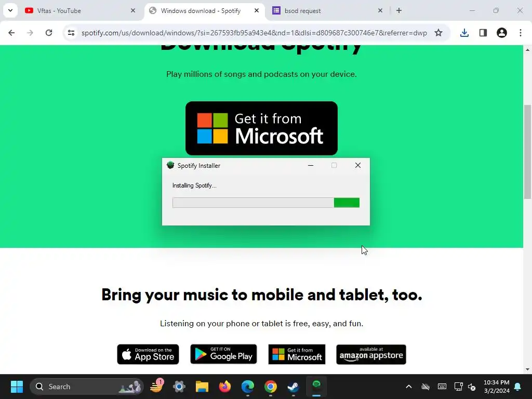Open Microsoft Edge from taskbar
The image size is (532, 399).
248,387
